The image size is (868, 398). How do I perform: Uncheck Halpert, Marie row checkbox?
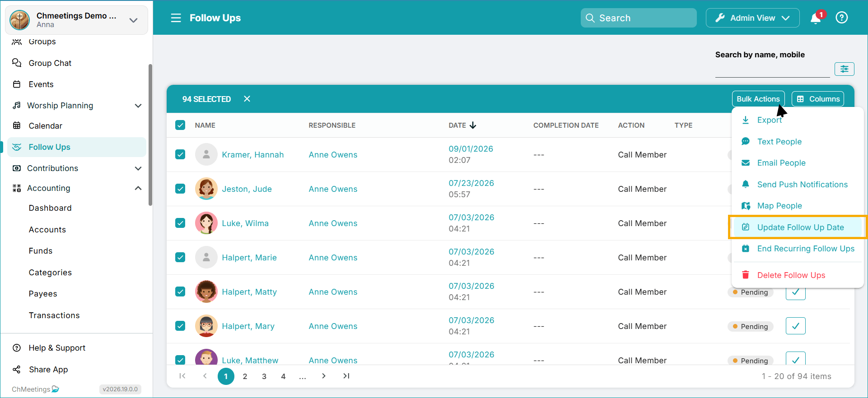click(x=180, y=257)
